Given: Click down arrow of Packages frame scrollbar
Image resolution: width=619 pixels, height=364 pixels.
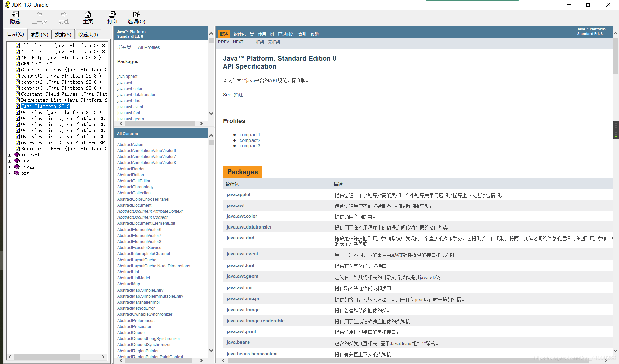Looking at the screenshot, I should (211, 114).
